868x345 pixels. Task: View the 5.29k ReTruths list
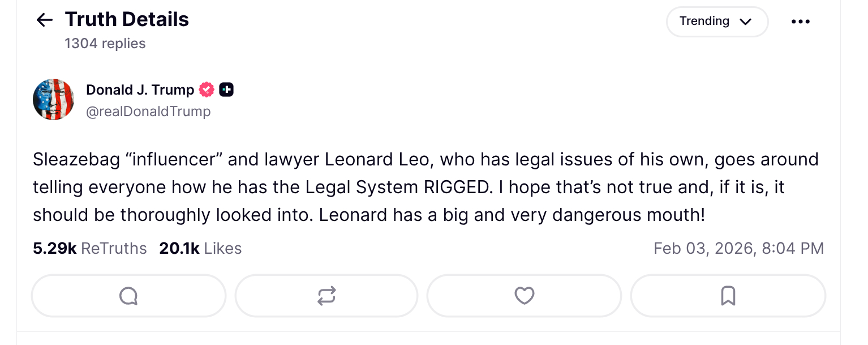(x=89, y=248)
